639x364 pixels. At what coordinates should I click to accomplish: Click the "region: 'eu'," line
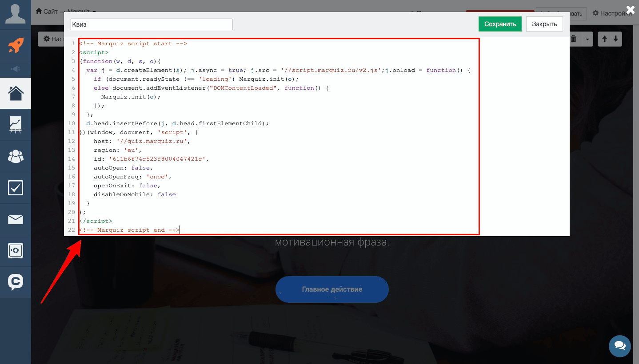[x=118, y=150]
